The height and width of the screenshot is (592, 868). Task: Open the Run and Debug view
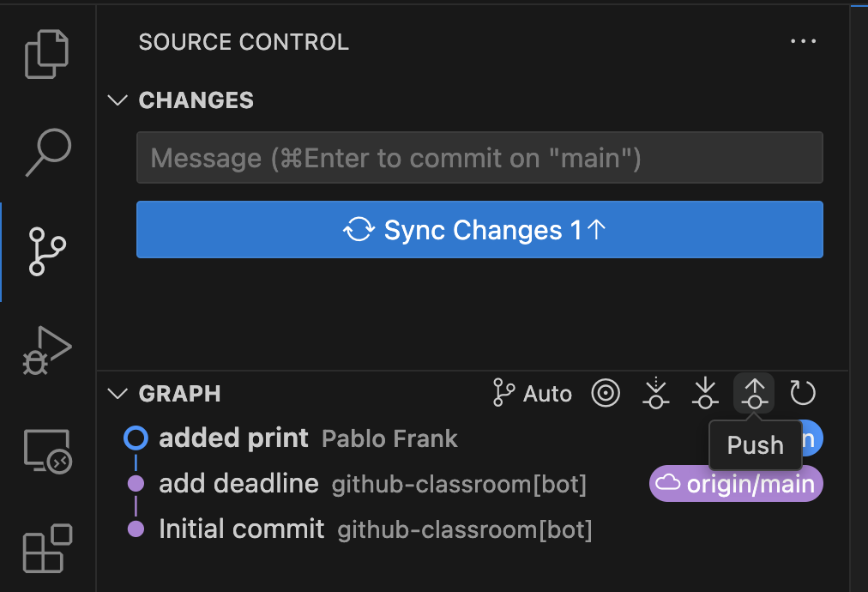(x=47, y=350)
